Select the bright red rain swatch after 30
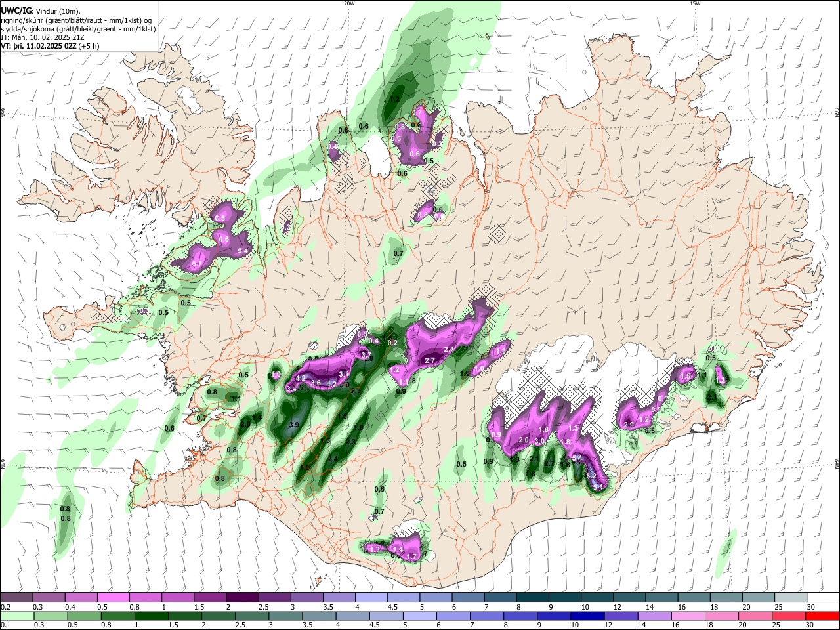840x630 pixels. (x=822, y=616)
